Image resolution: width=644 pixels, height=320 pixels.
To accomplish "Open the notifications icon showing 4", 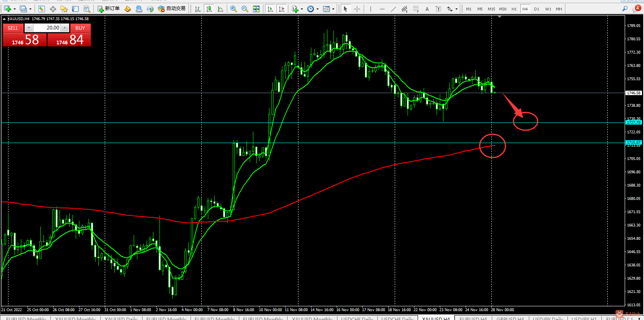I will tap(637, 8).
